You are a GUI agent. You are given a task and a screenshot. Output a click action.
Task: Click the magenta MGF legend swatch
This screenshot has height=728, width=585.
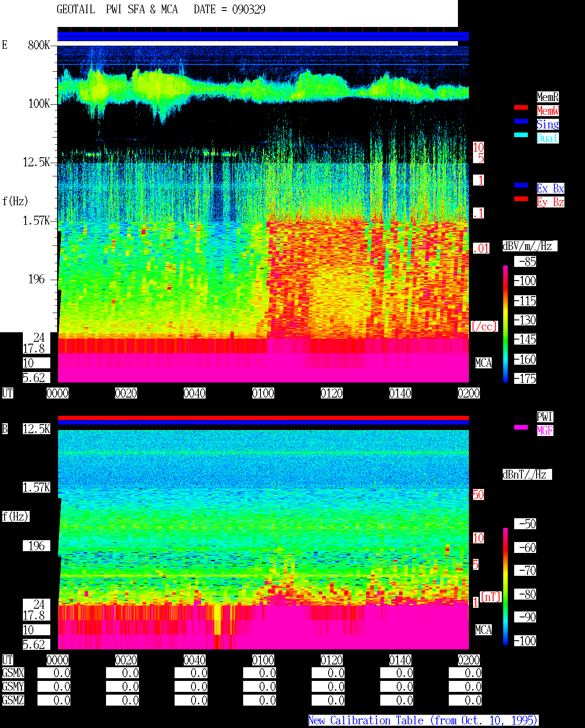tap(521, 427)
